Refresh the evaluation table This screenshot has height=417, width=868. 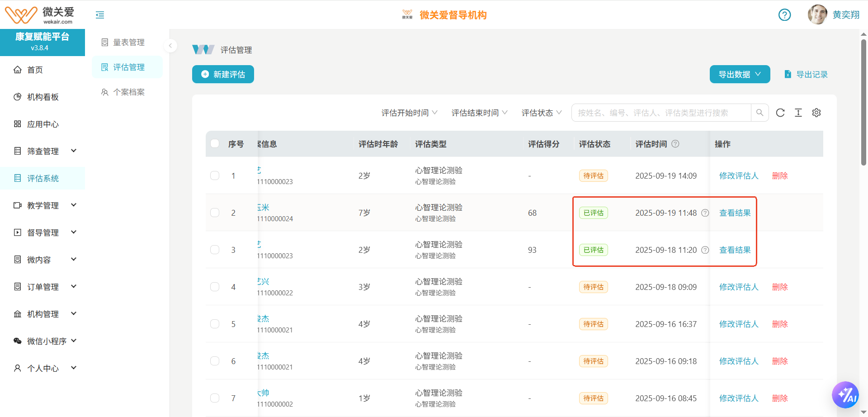click(x=780, y=113)
